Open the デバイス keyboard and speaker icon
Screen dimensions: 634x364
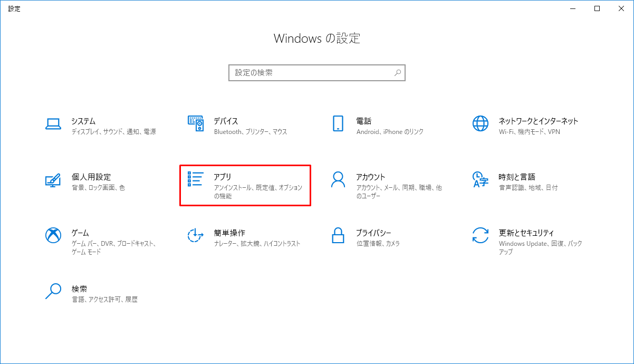[196, 123]
